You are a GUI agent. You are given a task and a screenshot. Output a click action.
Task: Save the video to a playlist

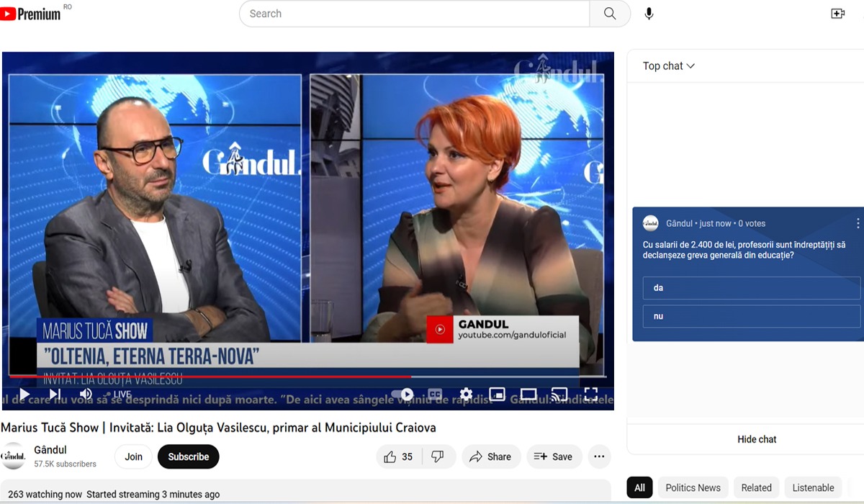[x=554, y=456]
